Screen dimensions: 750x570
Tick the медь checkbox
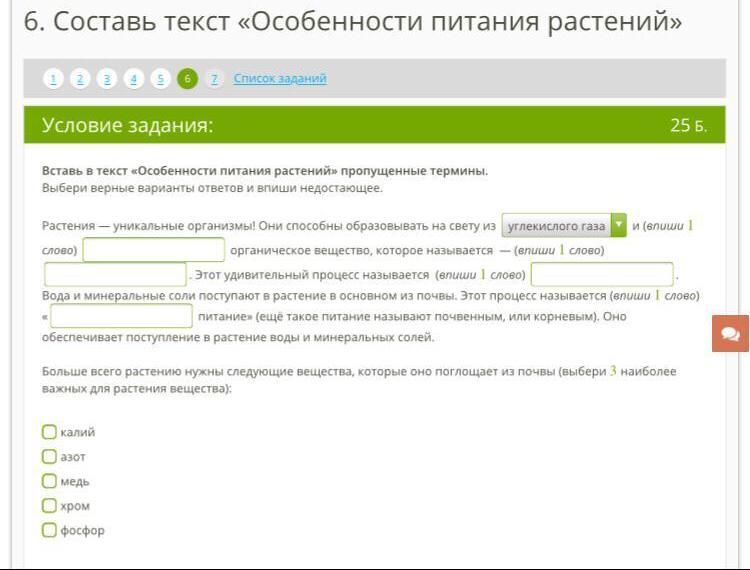tap(49, 481)
